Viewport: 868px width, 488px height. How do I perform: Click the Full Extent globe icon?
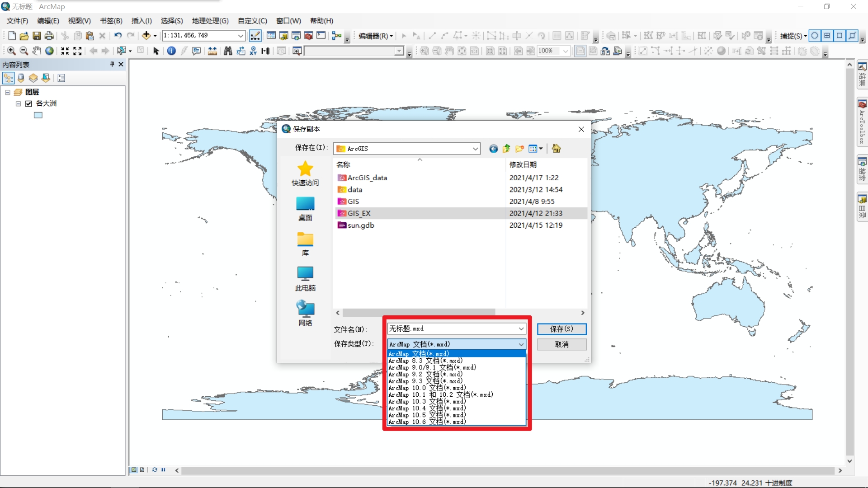pyautogui.click(x=49, y=51)
